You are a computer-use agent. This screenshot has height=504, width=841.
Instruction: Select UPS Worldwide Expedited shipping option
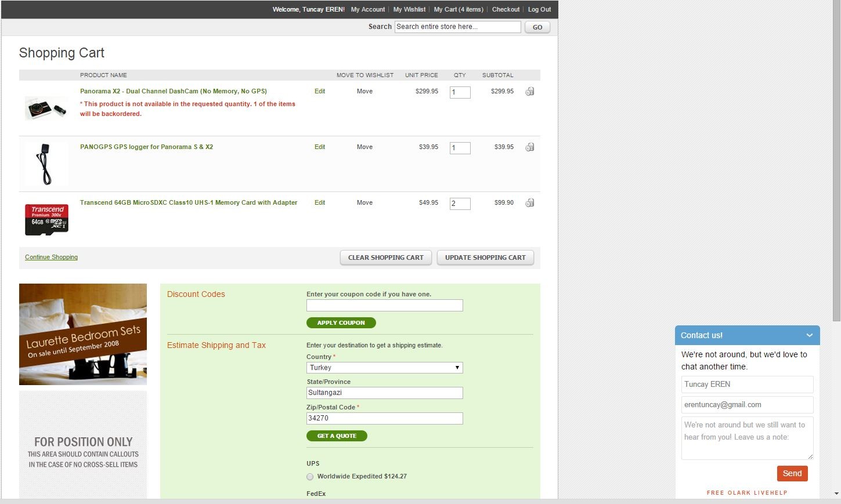[x=310, y=477]
